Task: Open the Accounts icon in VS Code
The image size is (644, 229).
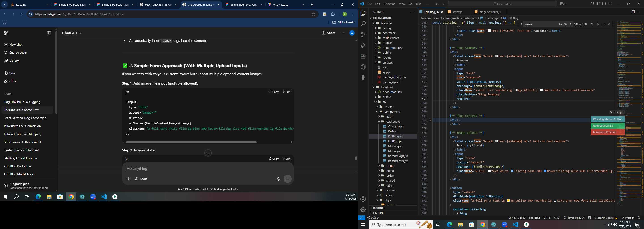Action: [x=363, y=199]
